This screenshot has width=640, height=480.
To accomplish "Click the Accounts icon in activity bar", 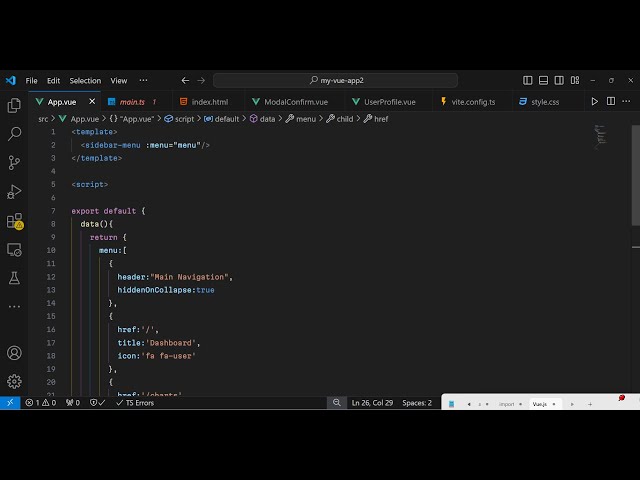I will pos(14,353).
